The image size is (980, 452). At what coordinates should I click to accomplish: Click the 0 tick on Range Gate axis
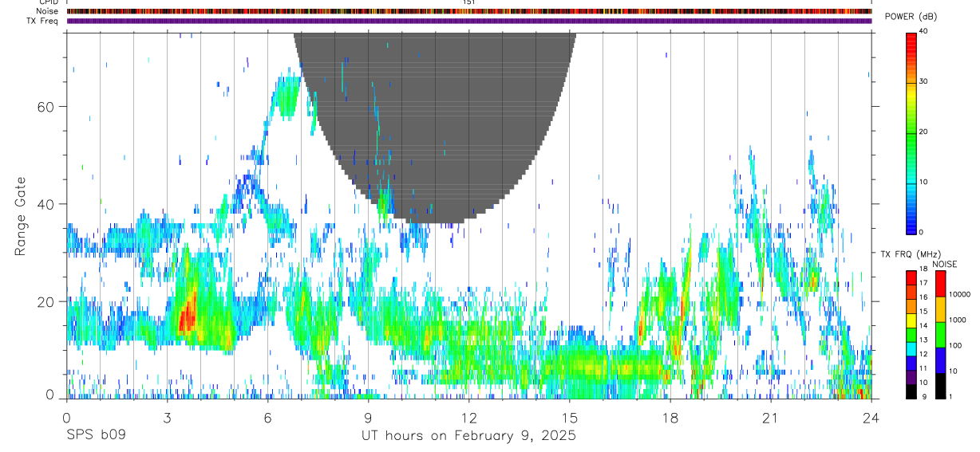point(50,394)
